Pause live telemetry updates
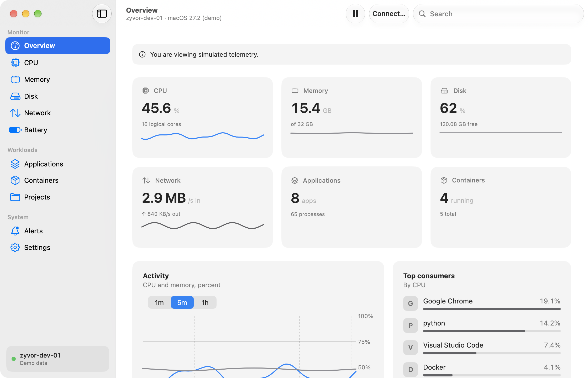This screenshot has width=588, height=378. pos(355,14)
